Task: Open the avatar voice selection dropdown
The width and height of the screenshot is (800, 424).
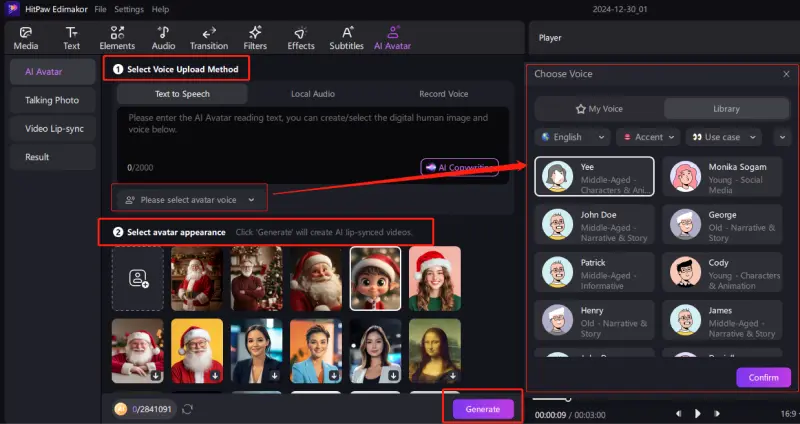Action: [189, 200]
